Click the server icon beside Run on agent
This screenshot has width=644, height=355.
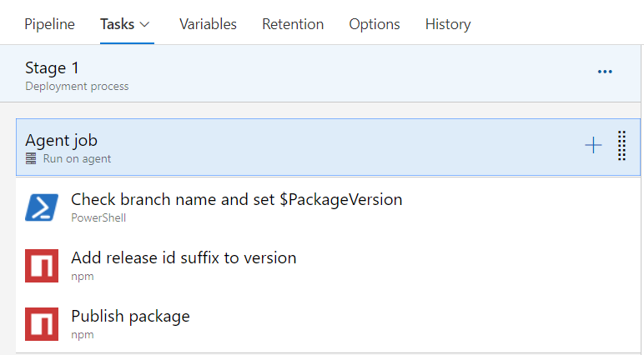click(x=32, y=158)
